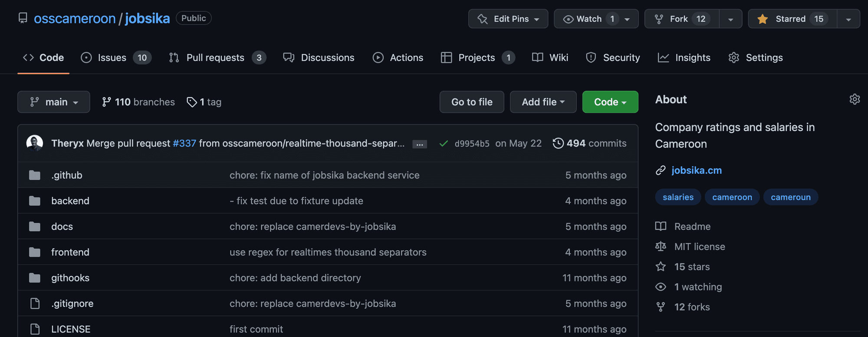Image resolution: width=868 pixels, height=337 pixels.
Task: Click the folder icon for frontend
Action: click(35, 252)
